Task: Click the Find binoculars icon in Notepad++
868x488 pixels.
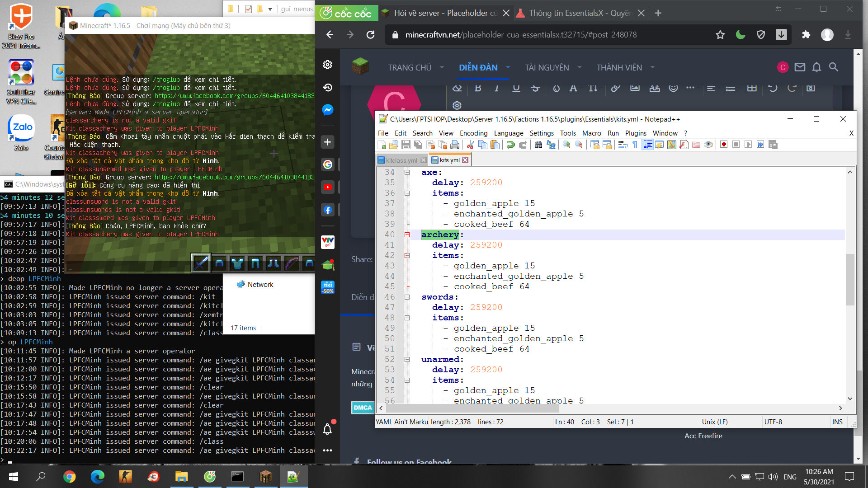Action: tap(538, 145)
